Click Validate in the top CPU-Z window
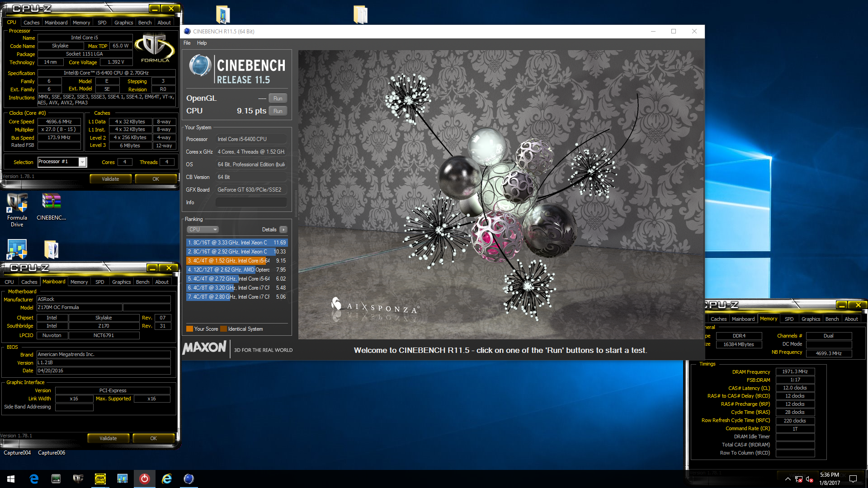This screenshot has height=488, width=868. click(110, 179)
